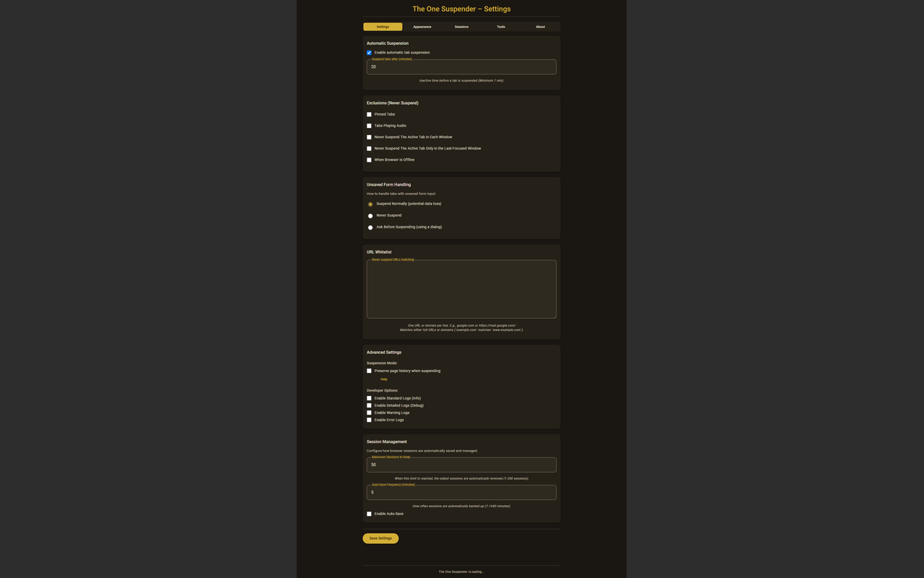Click the Automatic Suspension section heading
This screenshot has width=924, height=578.
coord(388,43)
